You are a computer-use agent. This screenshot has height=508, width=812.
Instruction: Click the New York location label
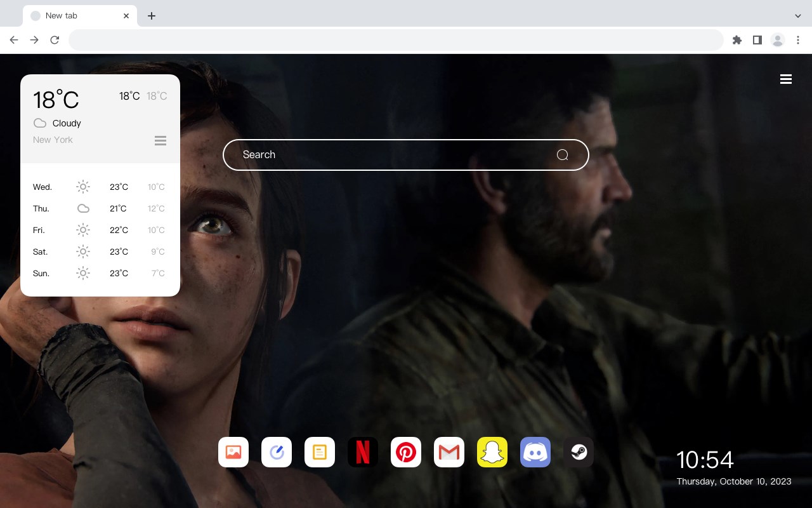[x=53, y=140]
